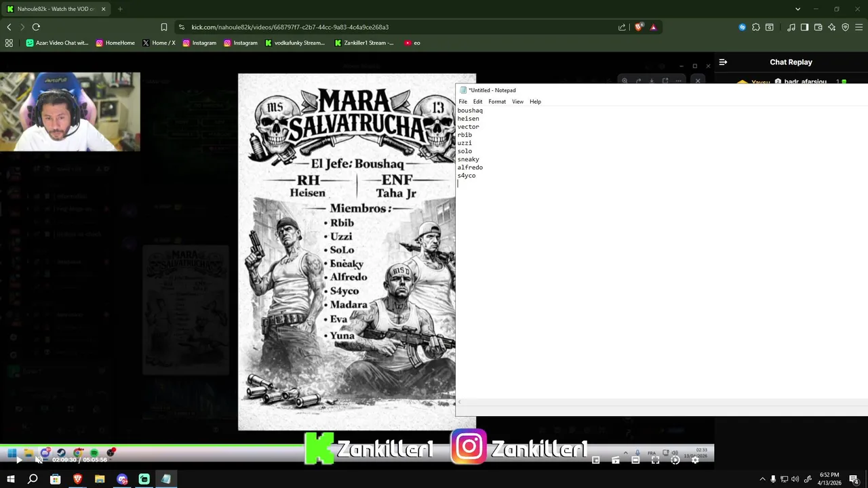
Task: Open the Brave Rewards triangle icon
Action: click(653, 27)
